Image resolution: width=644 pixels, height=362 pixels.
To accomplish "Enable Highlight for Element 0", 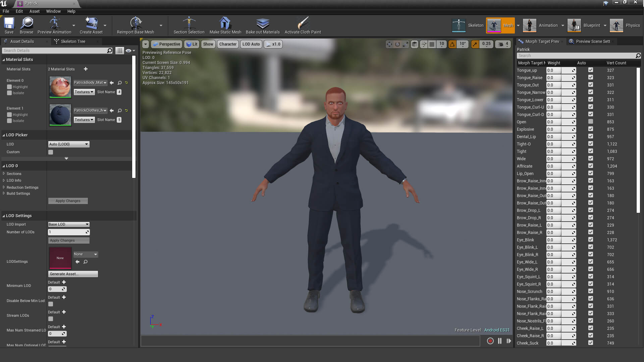I will (x=9, y=87).
